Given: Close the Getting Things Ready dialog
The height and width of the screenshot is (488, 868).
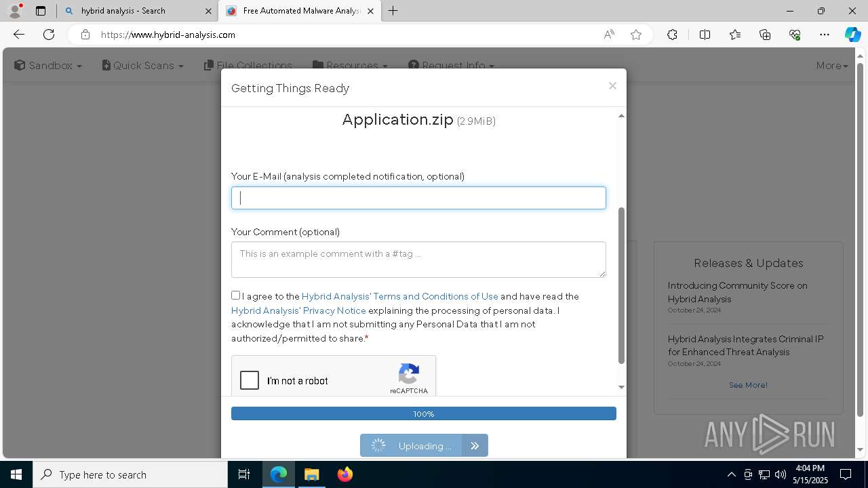Looking at the screenshot, I should pyautogui.click(x=612, y=86).
